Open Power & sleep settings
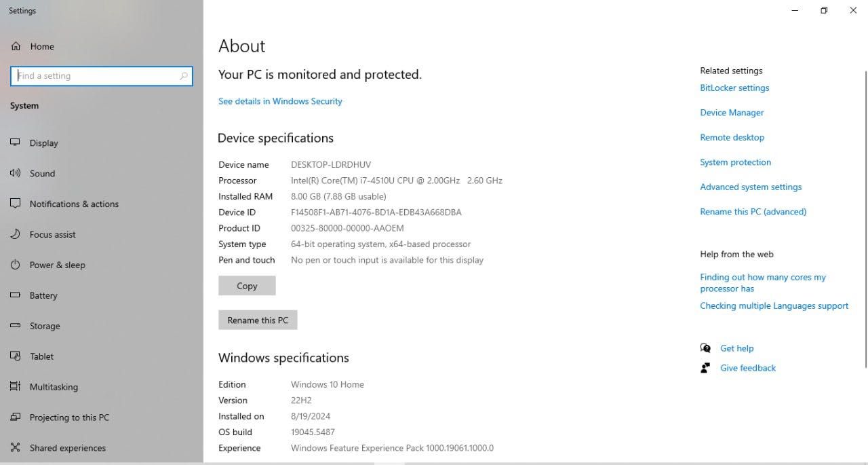868x465 pixels. (102, 265)
